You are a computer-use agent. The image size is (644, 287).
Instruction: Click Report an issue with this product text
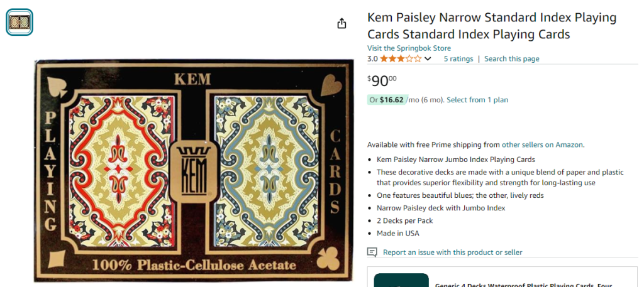(x=452, y=252)
